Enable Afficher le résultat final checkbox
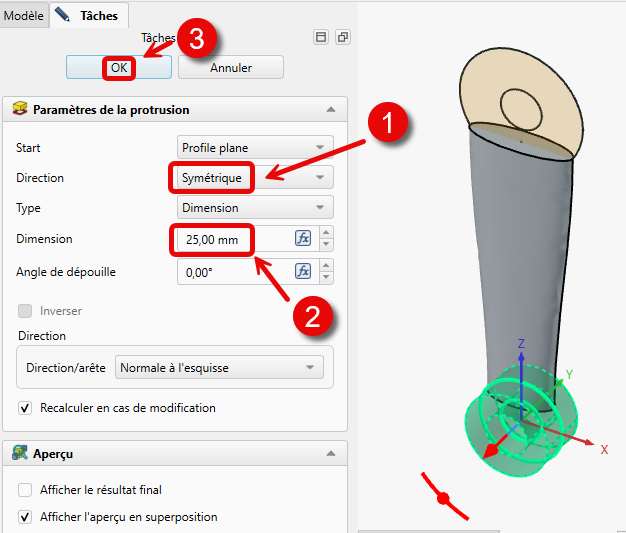 pos(25,489)
